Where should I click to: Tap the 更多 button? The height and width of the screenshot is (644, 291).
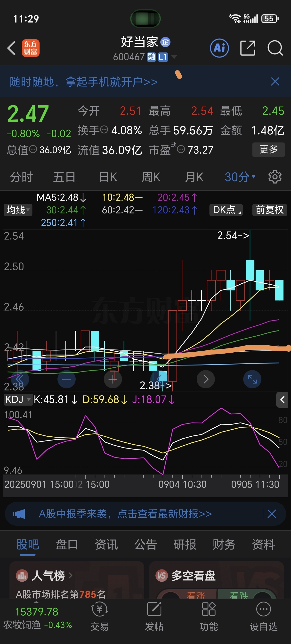(x=268, y=149)
